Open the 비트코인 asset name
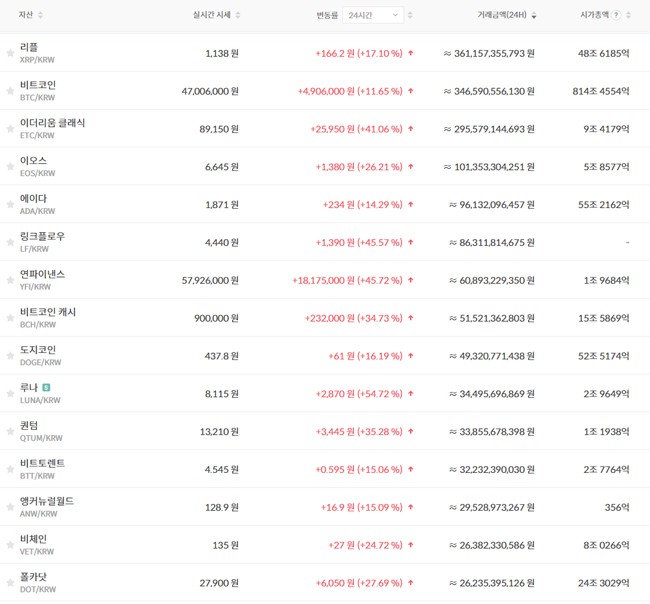Image resolution: width=650 pixels, height=604 pixels. 38,85
